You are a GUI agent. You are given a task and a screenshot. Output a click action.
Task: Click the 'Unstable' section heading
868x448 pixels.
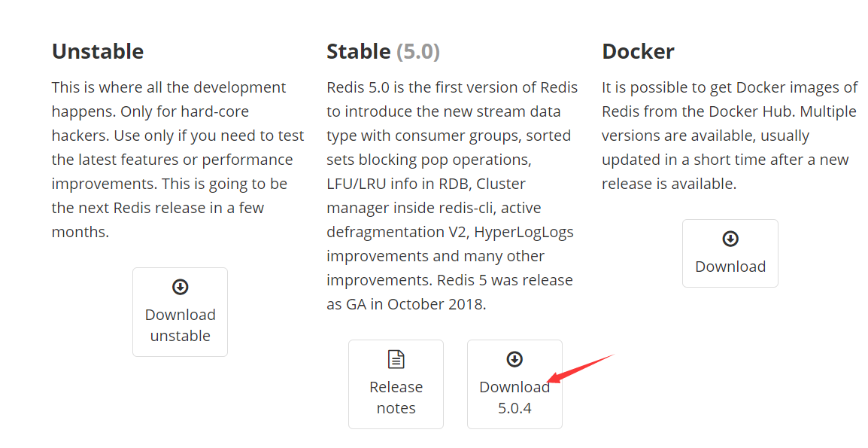98,51
